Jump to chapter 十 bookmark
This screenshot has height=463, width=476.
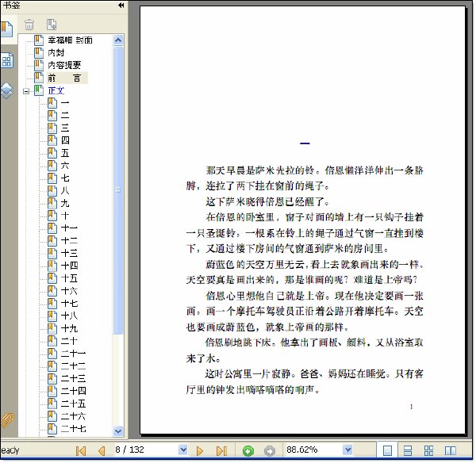(65, 216)
